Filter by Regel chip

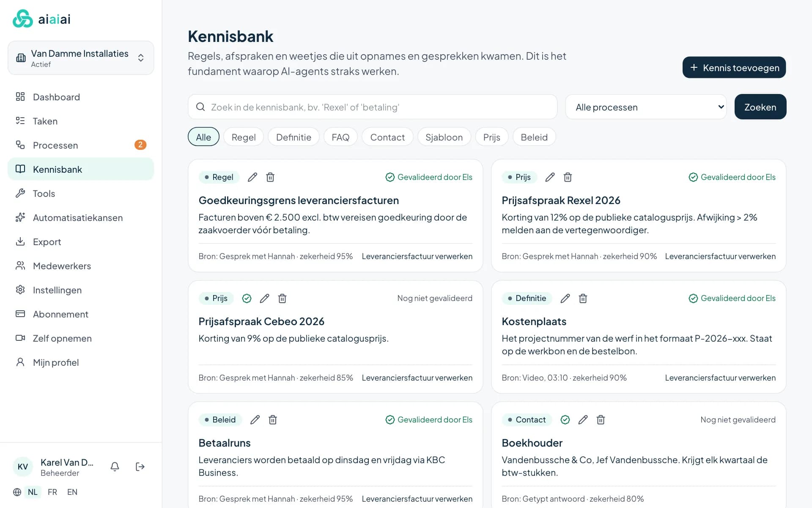(x=244, y=137)
